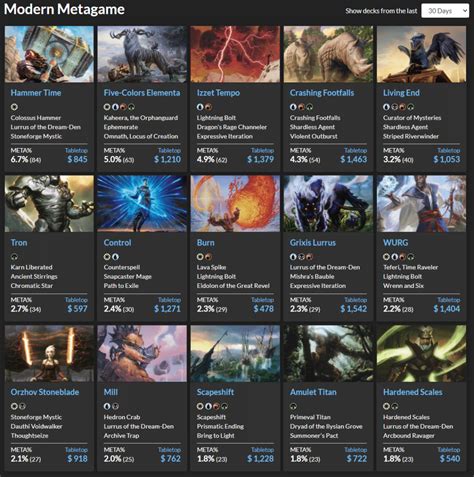Click the 'Hedron Crab' card name
474x477 pixels.
(122, 417)
